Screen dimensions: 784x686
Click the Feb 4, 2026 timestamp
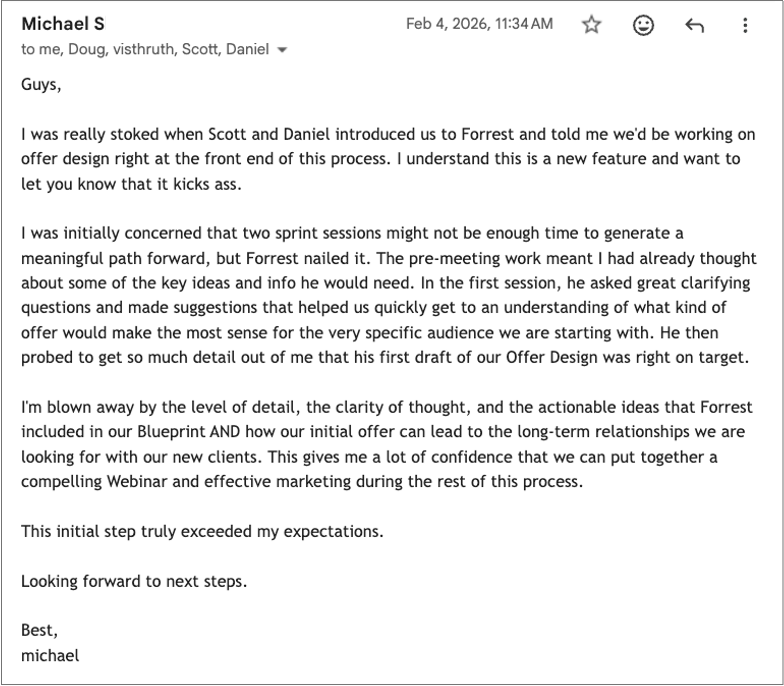479,24
